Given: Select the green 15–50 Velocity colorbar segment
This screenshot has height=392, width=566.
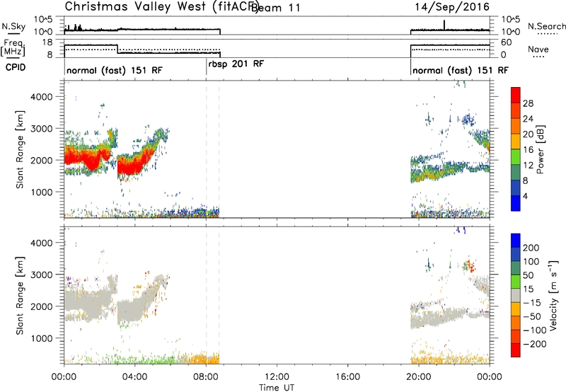Looking at the screenshot, I should pyautogui.click(x=516, y=282).
